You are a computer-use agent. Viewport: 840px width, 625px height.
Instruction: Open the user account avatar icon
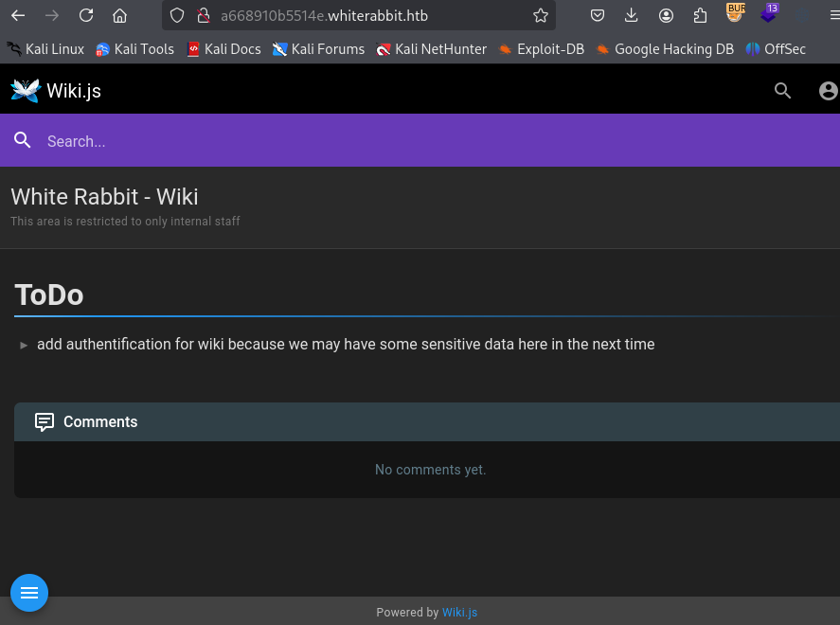click(828, 91)
